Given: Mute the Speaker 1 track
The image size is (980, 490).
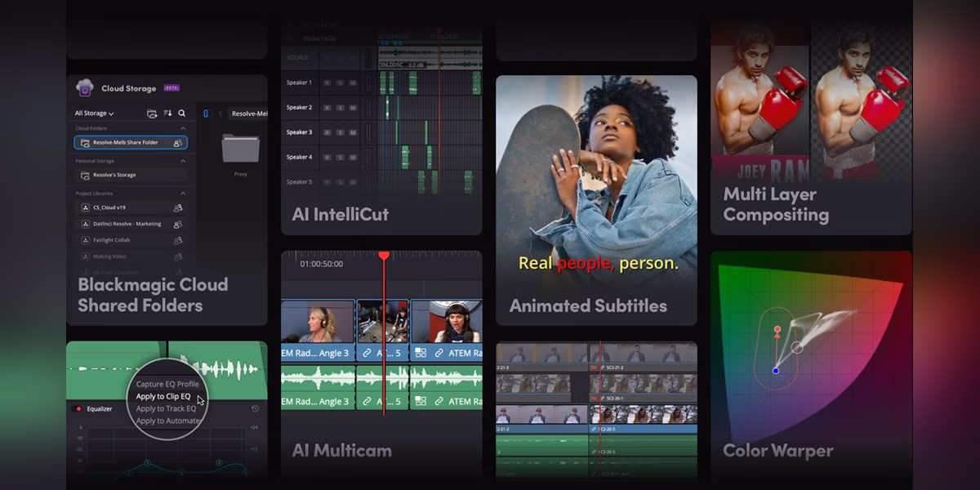Looking at the screenshot, I should point(353,82).
